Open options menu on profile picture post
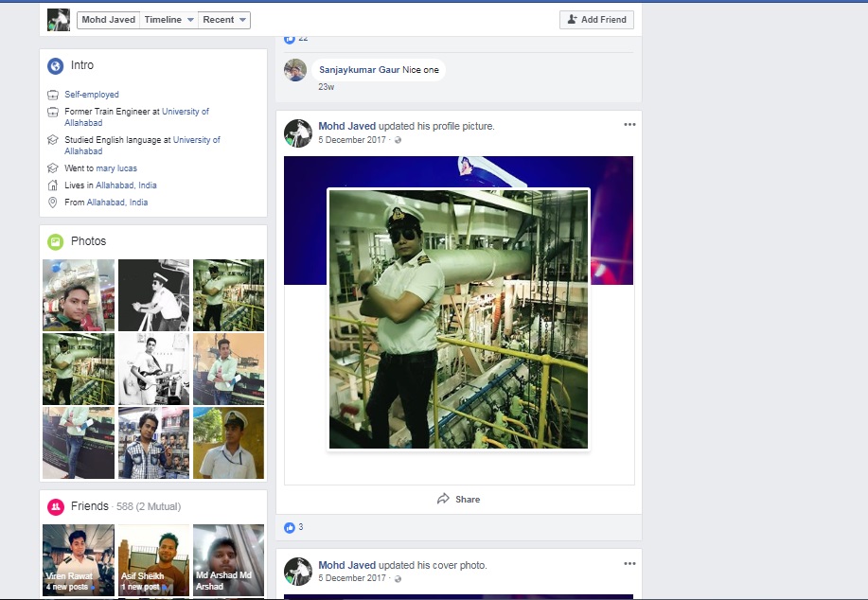This screenshot has width=868, height=600. [x=629, y=125]
